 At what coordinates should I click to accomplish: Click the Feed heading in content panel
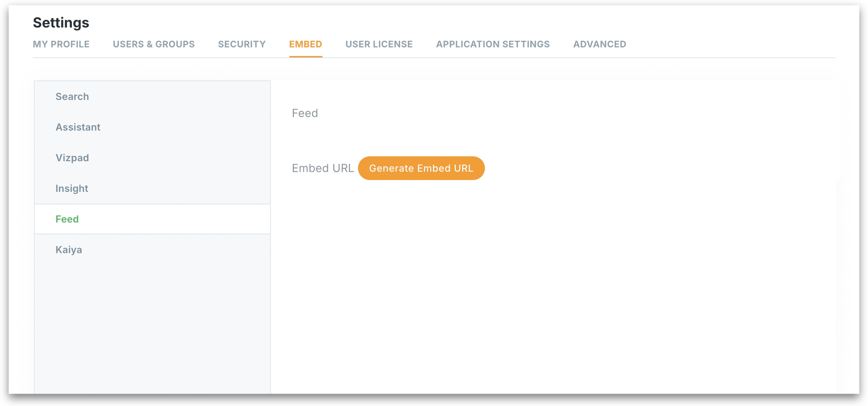tap(304, 113)
